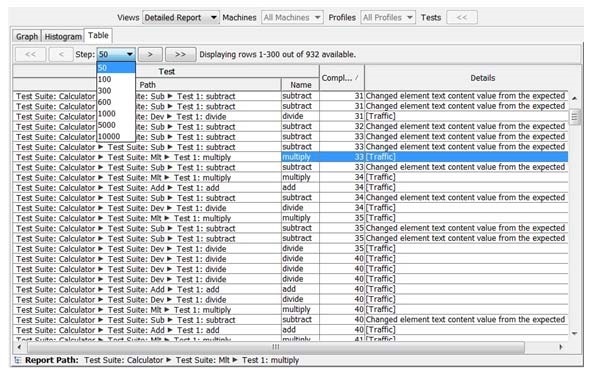Click the Tests collapse arrows button
This screenshot has width=592, height=372.
coord(462,17)
